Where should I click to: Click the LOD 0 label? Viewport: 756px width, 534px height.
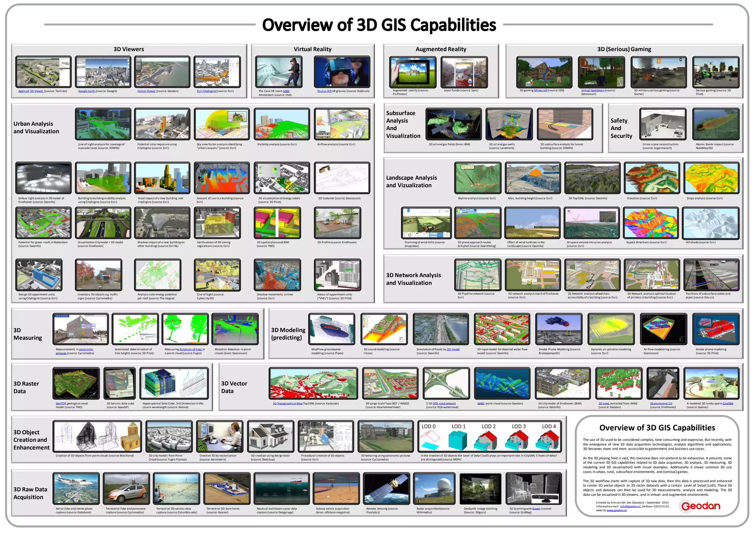click(429, 427)
